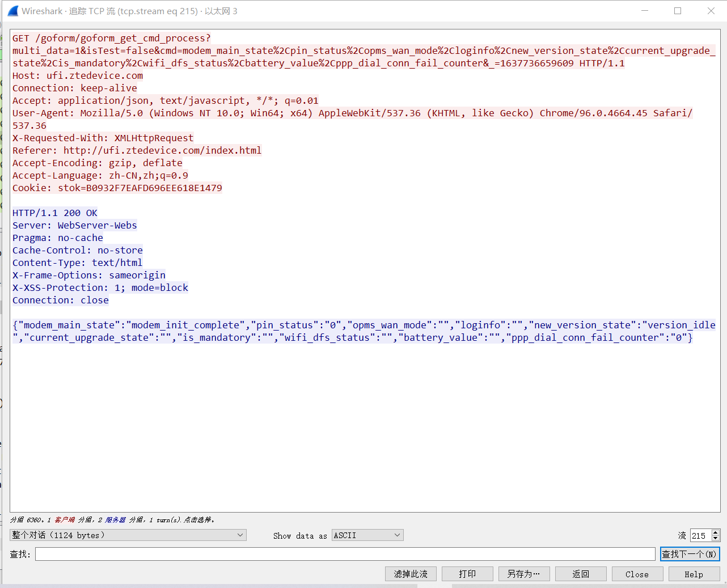The height and width of the screenshot is (588, 727).
Task: Click the Connection: keep-alive line
Action: (x=75, y=88)
